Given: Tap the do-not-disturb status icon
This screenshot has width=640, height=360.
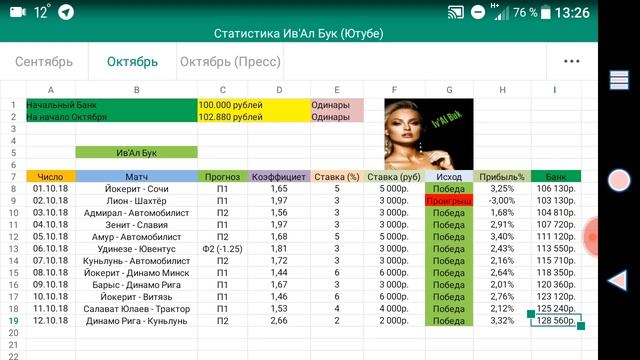Looking at the screenshot, I should pos(478,12).
